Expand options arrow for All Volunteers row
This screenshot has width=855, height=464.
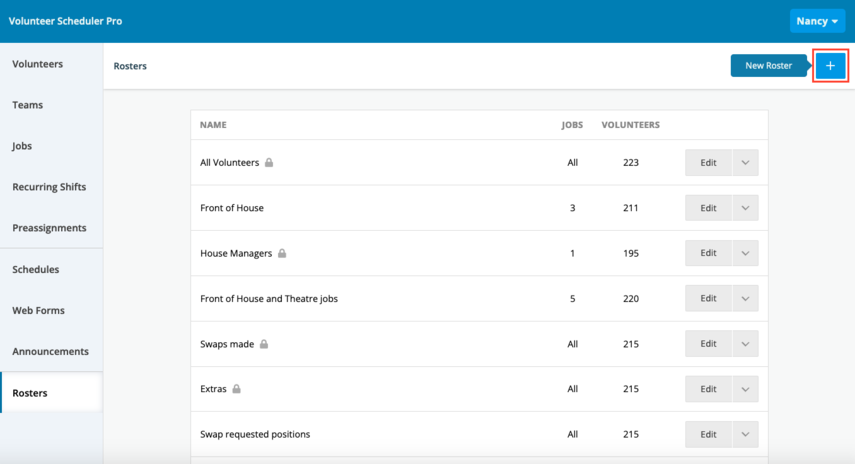click(745, 162)
